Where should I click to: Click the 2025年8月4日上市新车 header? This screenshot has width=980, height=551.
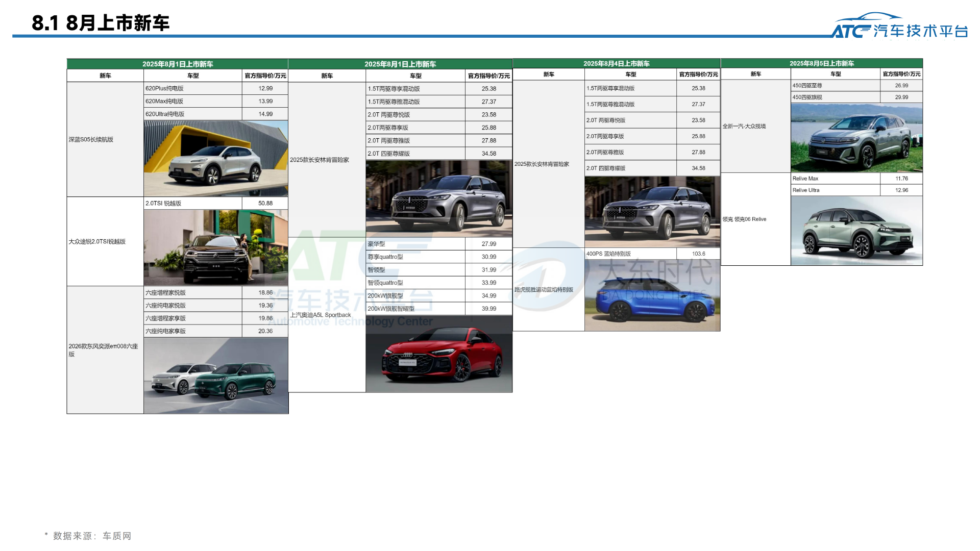(x=616, y=63)
